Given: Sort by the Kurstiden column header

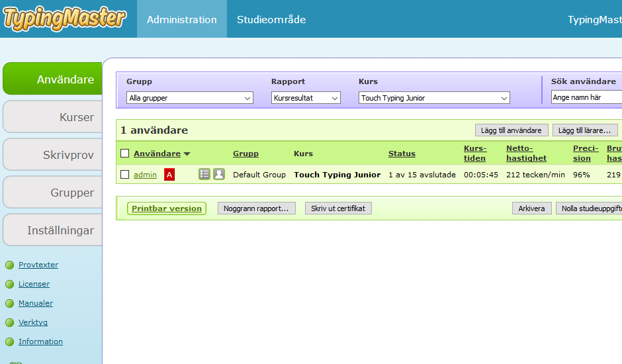Looking at the screenshot, I should (x=475, y=154).
